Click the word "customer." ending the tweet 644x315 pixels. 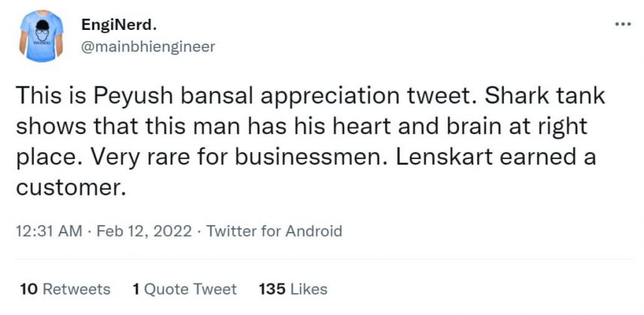[68, 187]
